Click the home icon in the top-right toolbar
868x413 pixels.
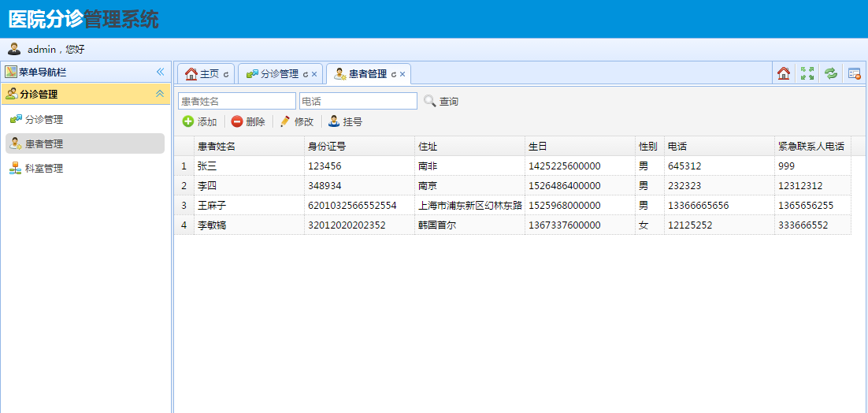(x=783, y=73)
